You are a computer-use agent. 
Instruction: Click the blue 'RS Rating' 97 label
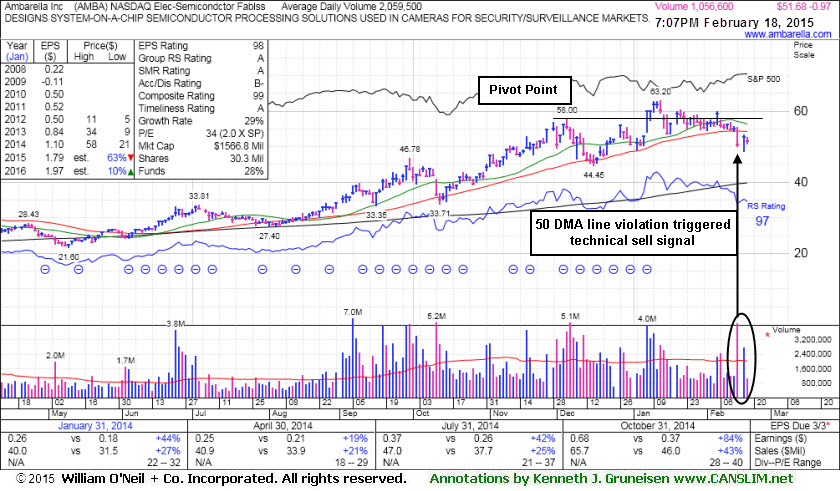[x=766, y=214]
